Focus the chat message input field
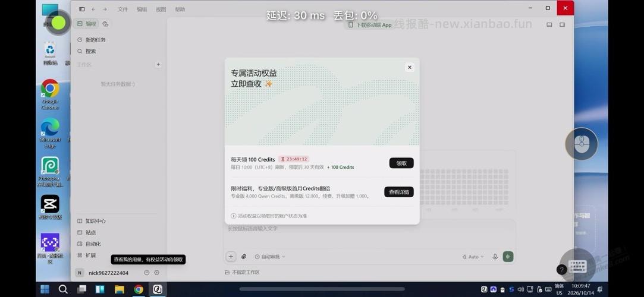This screenshot has height=297, width=644. [370, 234]
